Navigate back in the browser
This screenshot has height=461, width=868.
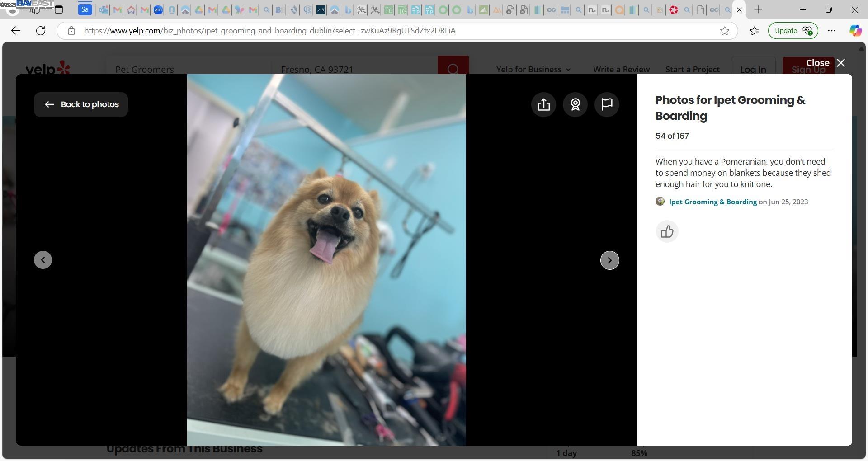16,31
